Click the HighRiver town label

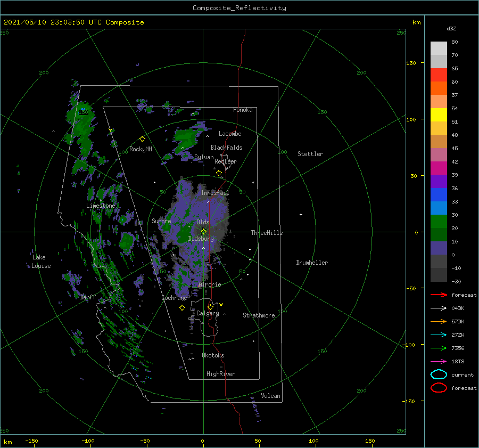(x=221, y=374)
